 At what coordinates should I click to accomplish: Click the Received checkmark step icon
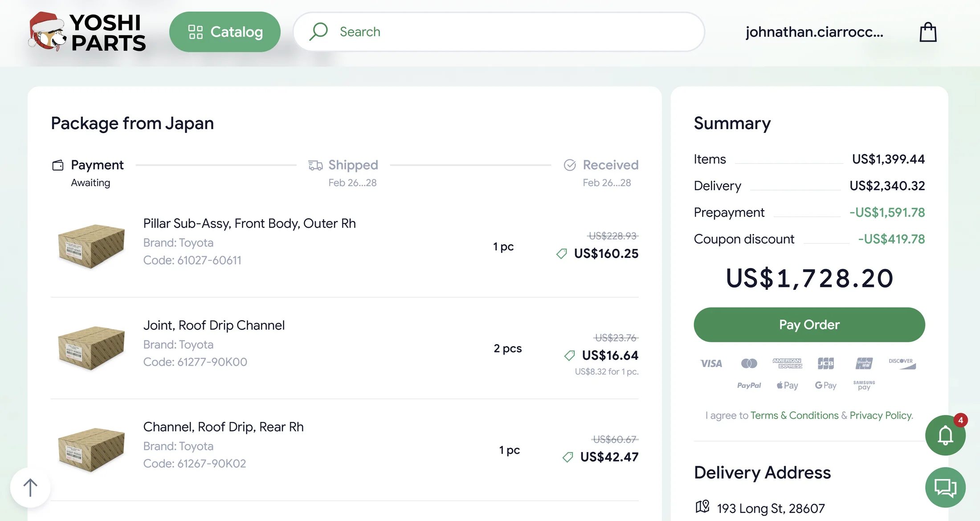pos(570,165)
